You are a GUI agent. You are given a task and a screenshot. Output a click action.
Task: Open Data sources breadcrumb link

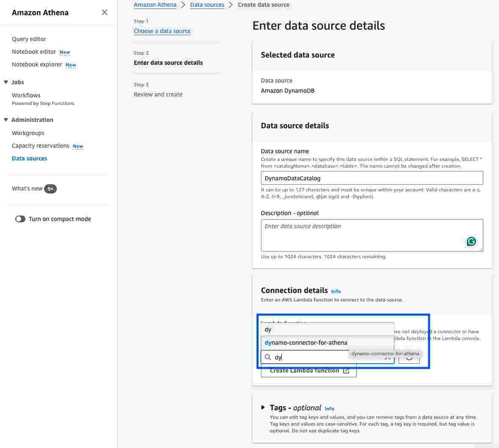coord(207,5)
